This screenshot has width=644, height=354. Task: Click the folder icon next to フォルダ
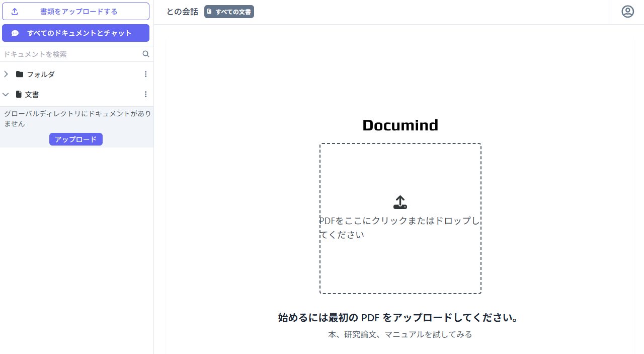[x=18, y=74]
